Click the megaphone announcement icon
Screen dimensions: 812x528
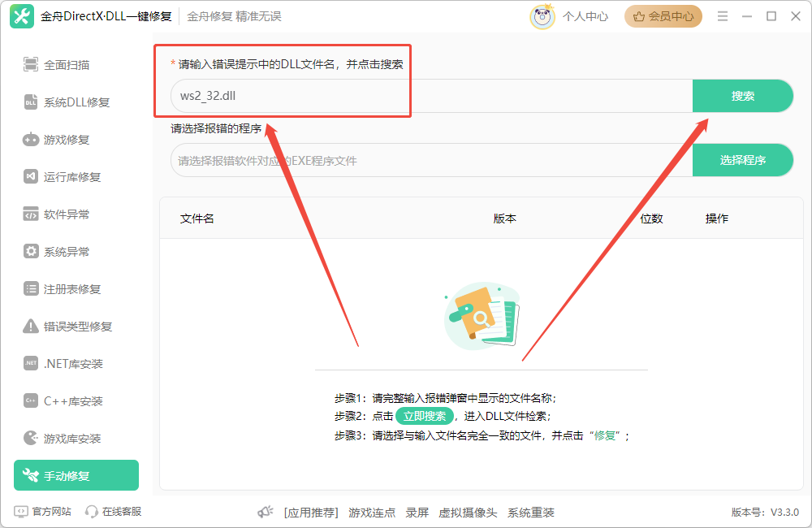[266, 513]
